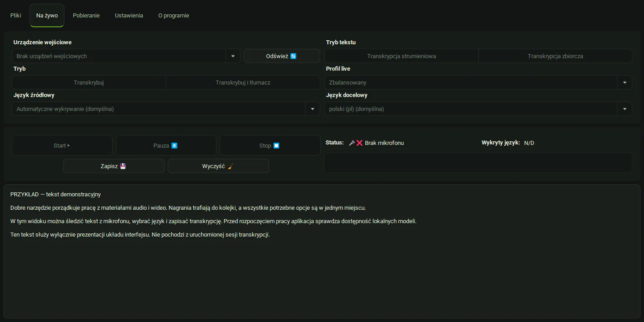Switch to the Na żywo tab
This screenshot has height=322, width=644.
coord(47,15)
